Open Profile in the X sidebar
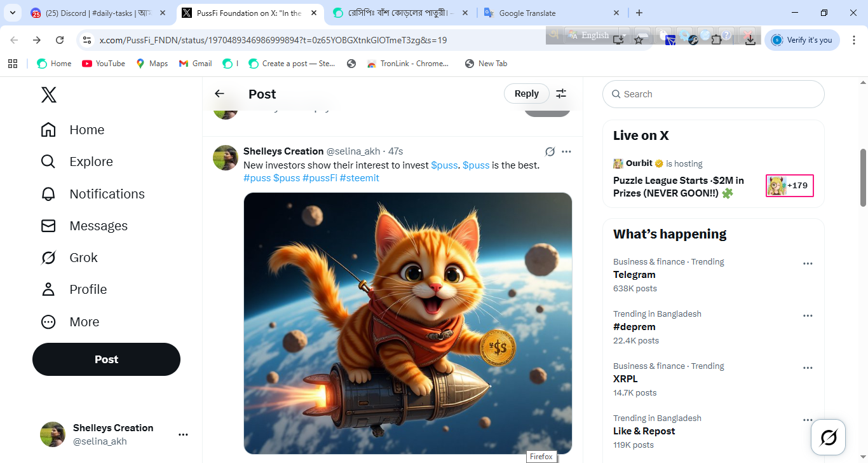 point(74,289)
